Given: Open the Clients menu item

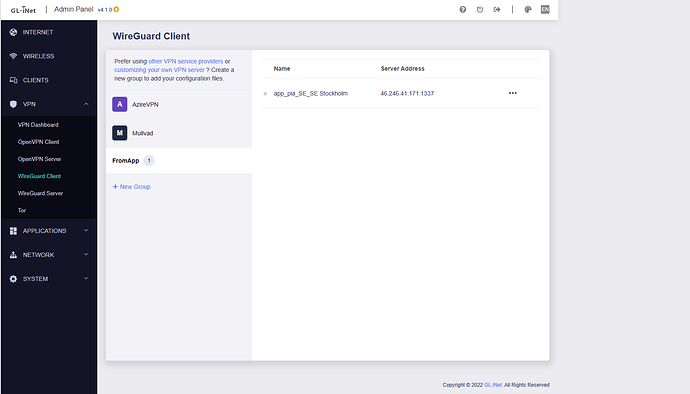Looking at the screenshot, I should (49, 80).
